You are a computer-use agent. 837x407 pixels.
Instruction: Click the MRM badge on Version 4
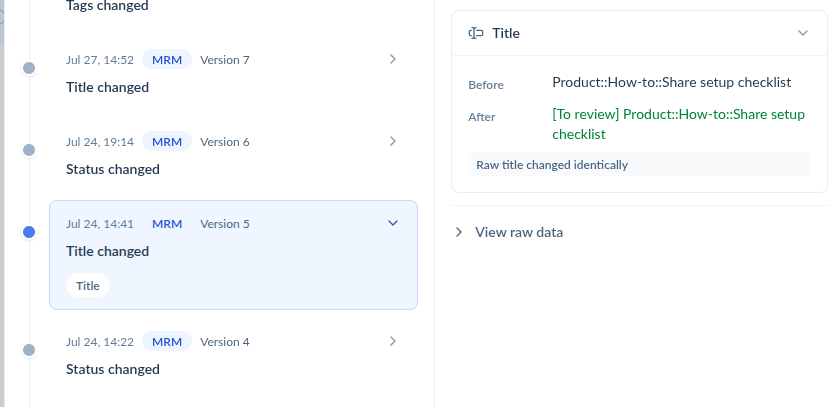point(167,342)
